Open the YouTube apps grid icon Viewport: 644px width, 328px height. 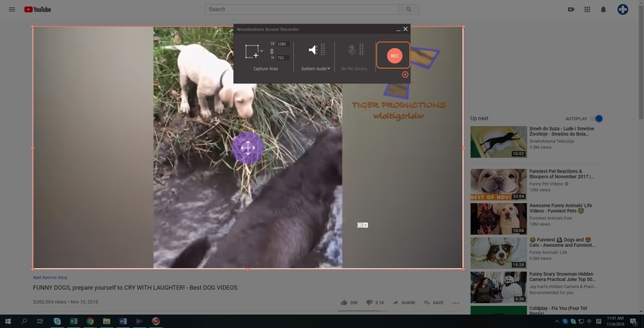(587, 9)
